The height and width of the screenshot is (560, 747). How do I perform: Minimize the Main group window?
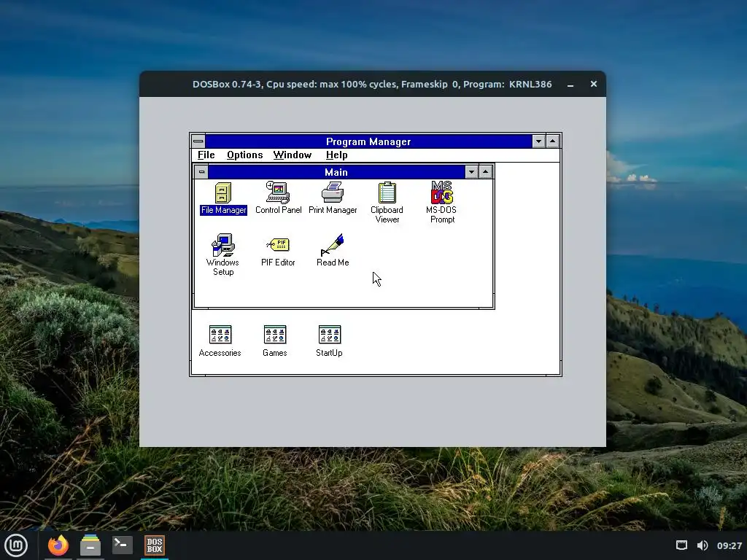point(472,172)
